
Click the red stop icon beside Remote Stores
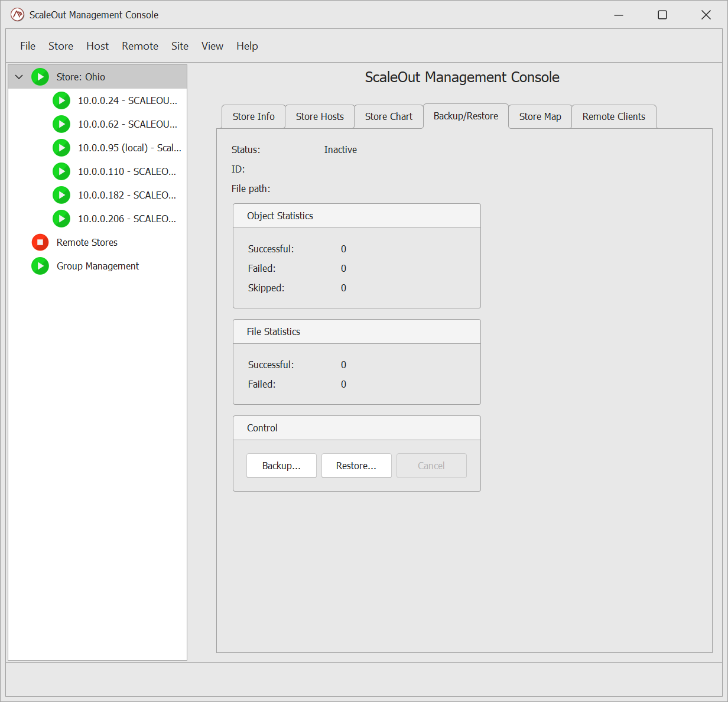[x=40, y=242]
